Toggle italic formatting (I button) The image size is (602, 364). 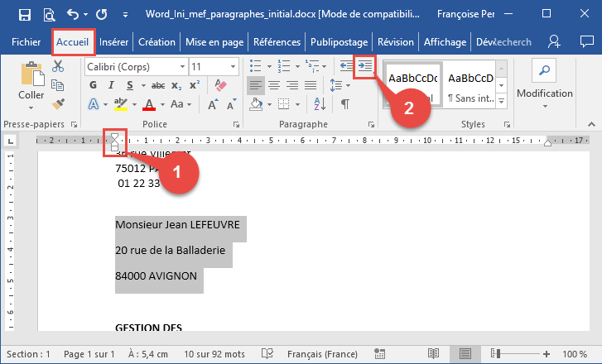[112, 85]
